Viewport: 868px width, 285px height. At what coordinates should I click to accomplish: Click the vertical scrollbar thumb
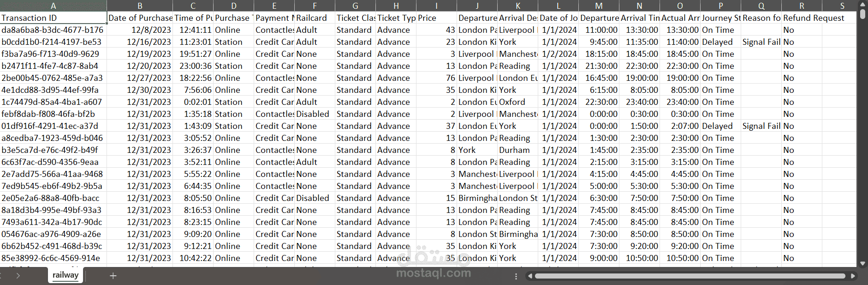coord(862,14)
